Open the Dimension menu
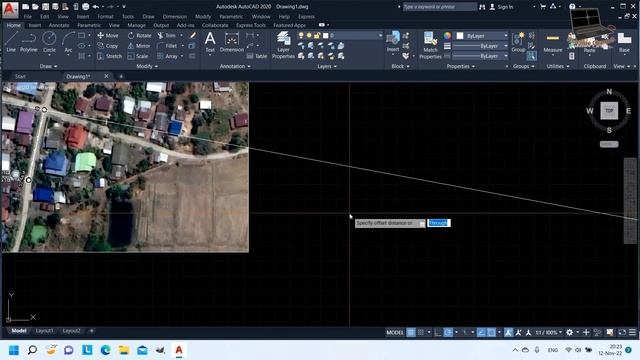The width and height of the screenshot is (640, 360). click(x=175, y=17)
